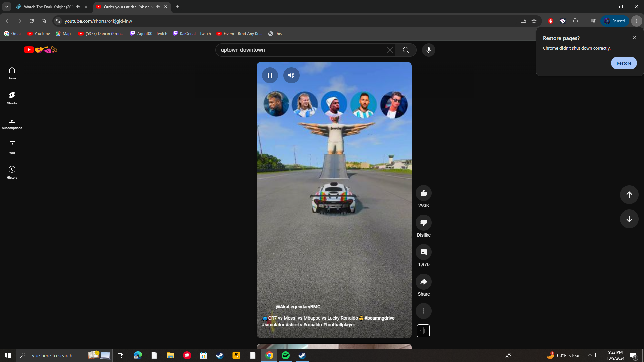Open the Shorts section in the sidebar
Screen dimensions: 644x362
(x=12, y=98)
